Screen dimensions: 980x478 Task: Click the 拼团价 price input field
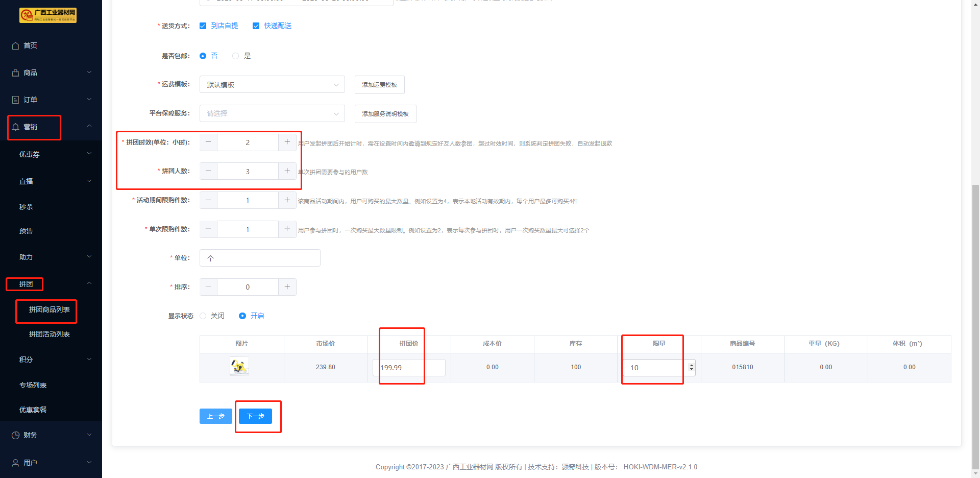click(x=409, y=368)
